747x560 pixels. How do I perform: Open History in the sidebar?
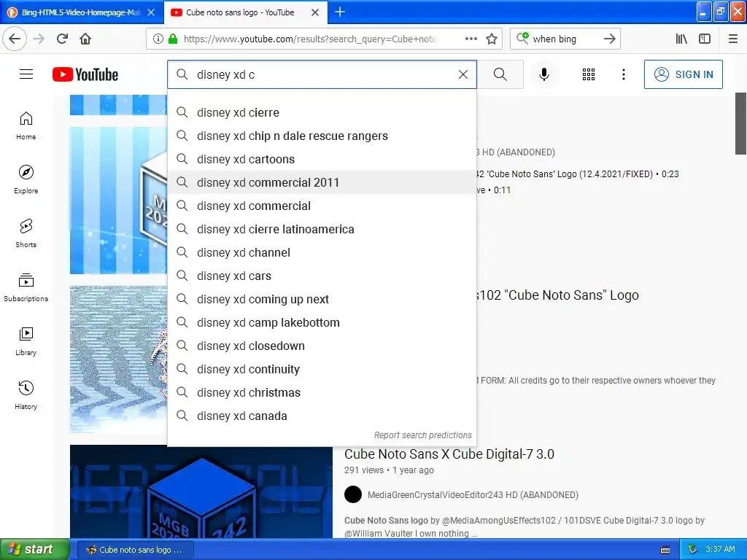(26, 394)
